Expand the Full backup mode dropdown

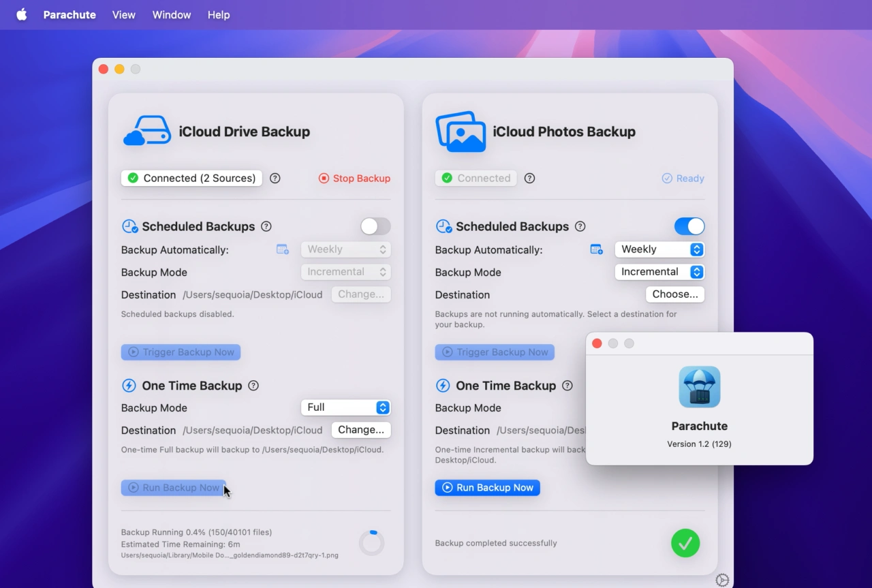(x=346, y=407)
